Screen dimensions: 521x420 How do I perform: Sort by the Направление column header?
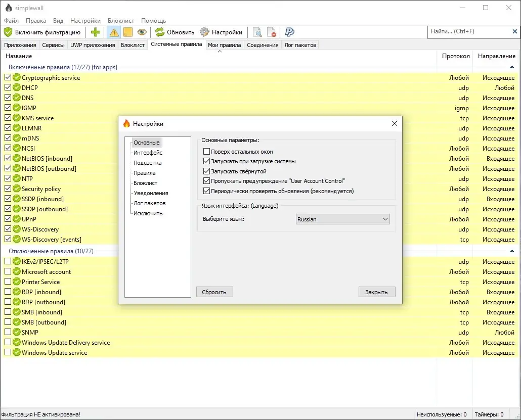496,56
